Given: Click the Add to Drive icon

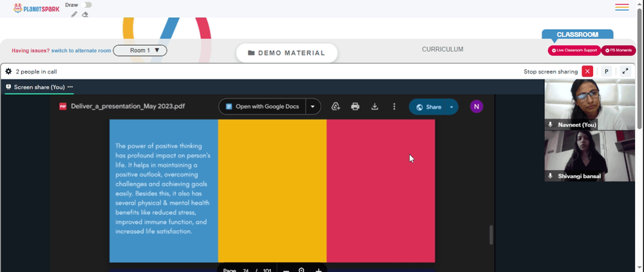Looking at the screenshot, I should [336, 106].
